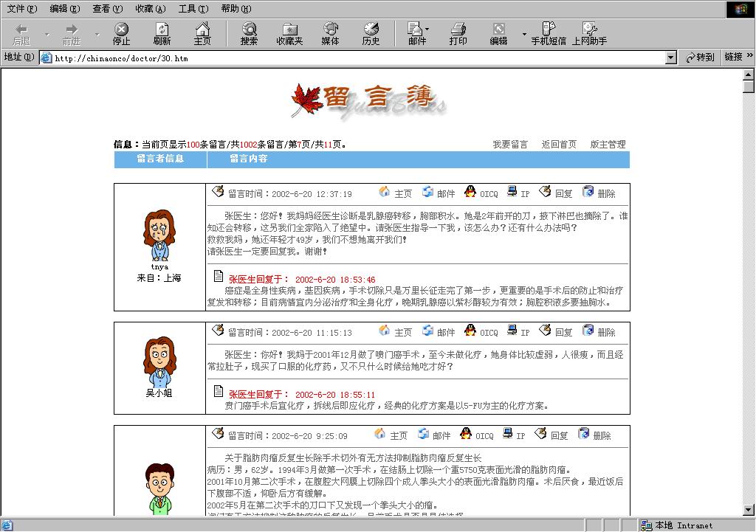Click the Forward (前进) toolbar button
Viewport: 756px width, 532px height.
click(x=72, y=34)
